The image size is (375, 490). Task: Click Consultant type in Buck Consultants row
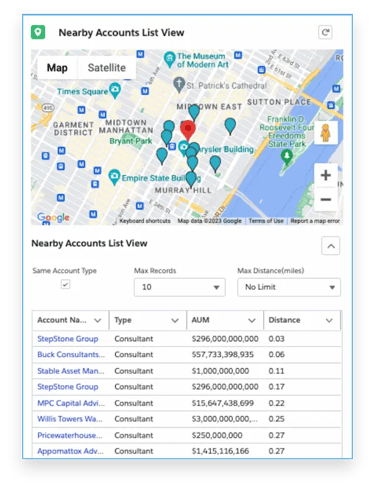[x=134, y=354]
